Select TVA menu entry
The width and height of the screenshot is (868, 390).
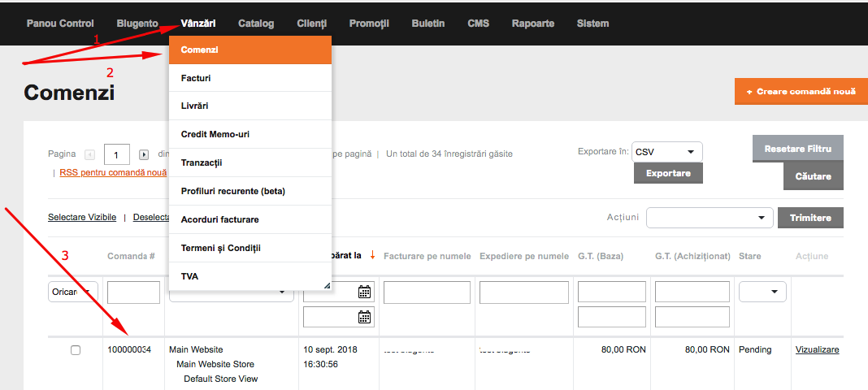click(250, 276)
